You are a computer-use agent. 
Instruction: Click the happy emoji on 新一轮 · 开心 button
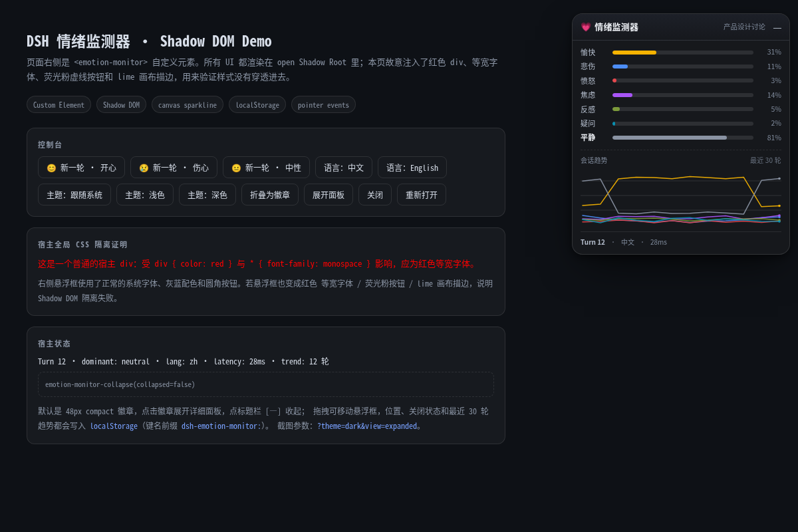51,168
